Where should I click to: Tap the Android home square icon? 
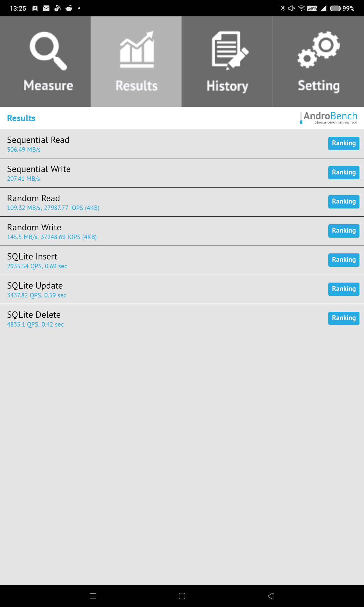coord(182,596)
